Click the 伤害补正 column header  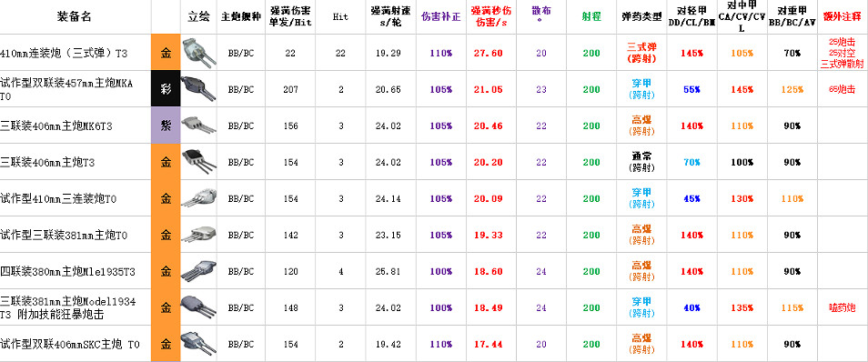point(440,16)
